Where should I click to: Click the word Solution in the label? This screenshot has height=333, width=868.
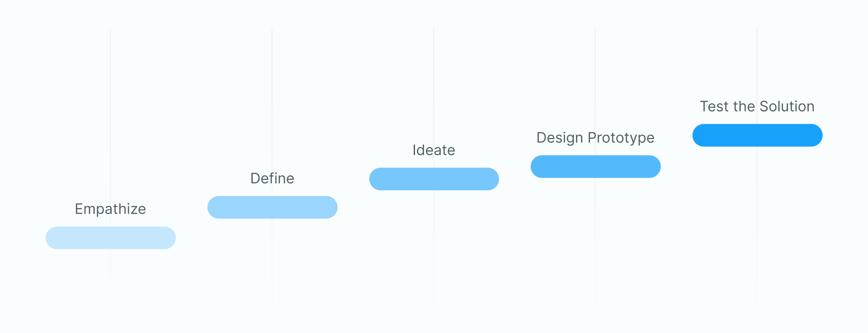787,106
